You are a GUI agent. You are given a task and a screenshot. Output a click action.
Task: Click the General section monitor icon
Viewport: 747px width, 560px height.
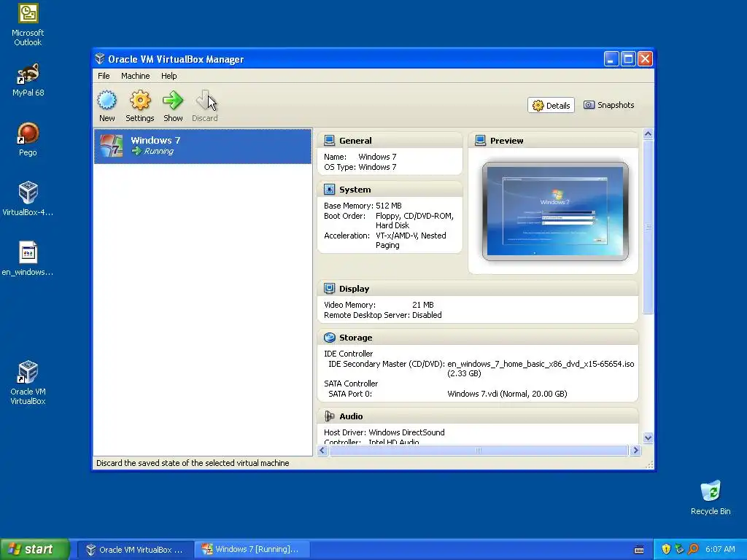point(329,141)
